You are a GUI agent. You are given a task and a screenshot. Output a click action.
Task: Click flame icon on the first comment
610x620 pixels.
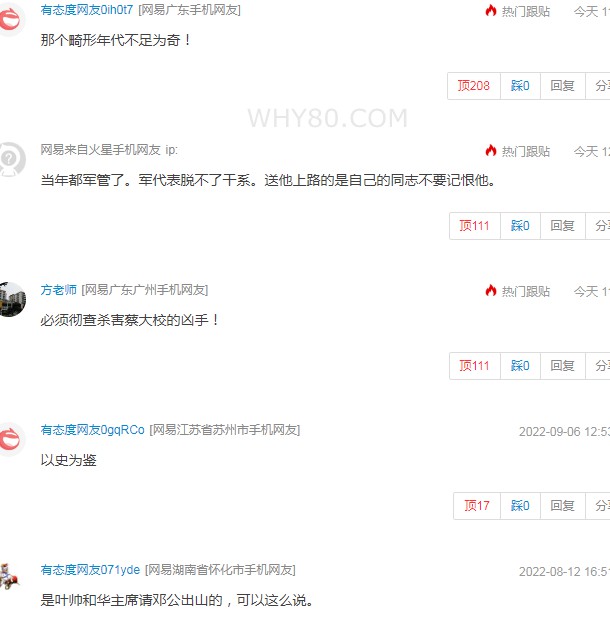pyautogui.click(x=491, y=11)
